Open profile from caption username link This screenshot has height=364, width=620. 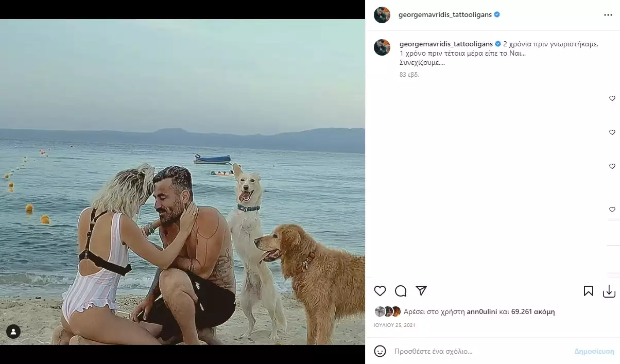click(x=446, y=44)
